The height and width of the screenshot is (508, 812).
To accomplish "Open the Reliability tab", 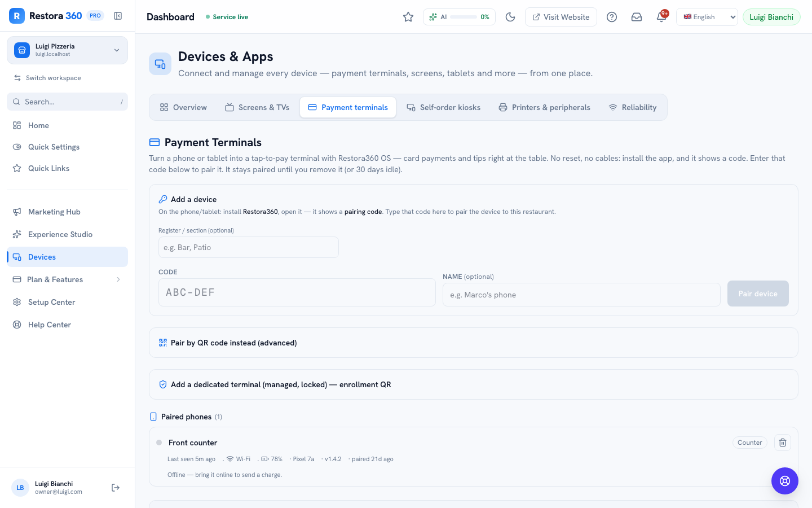I will 633,107.
